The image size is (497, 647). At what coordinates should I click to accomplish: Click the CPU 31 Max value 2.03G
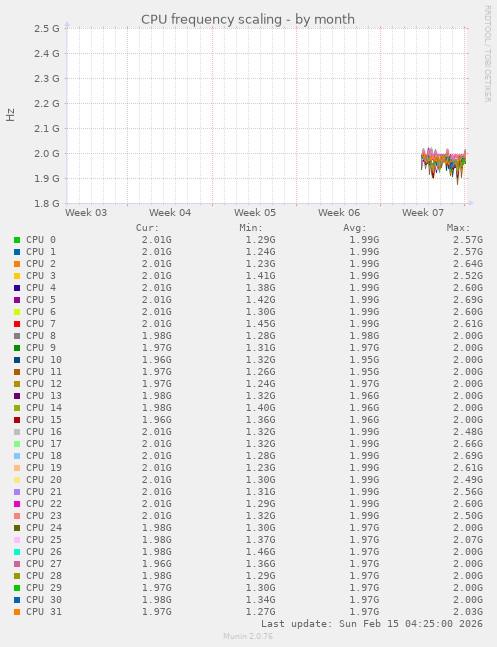click(468, 612)
